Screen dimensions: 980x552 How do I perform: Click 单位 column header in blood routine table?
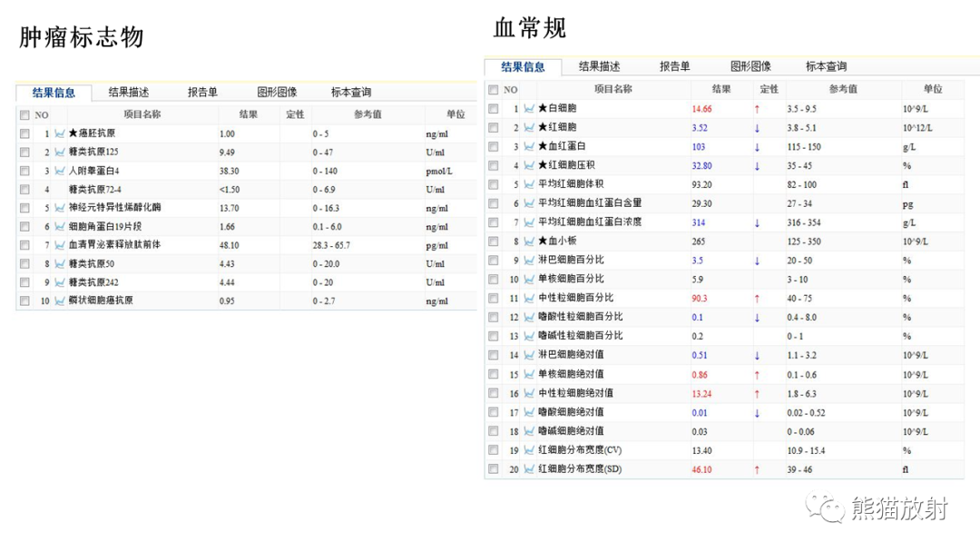933,89
